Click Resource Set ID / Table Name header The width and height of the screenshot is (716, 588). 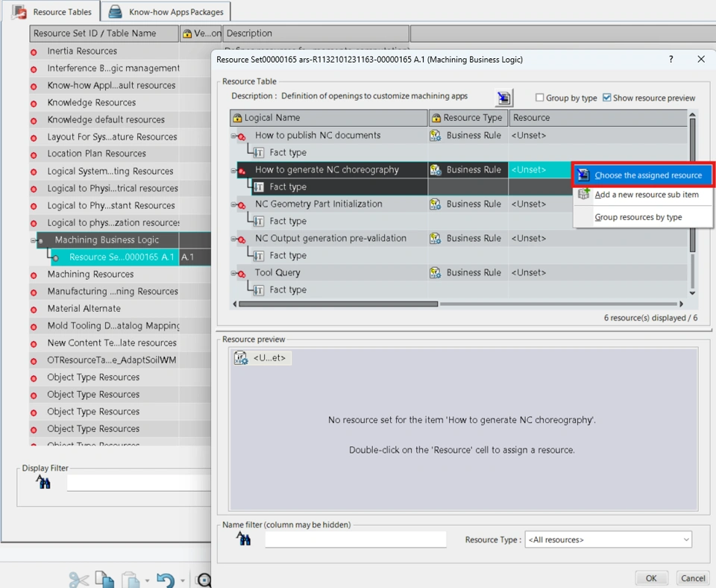click(x=104, y=34)
